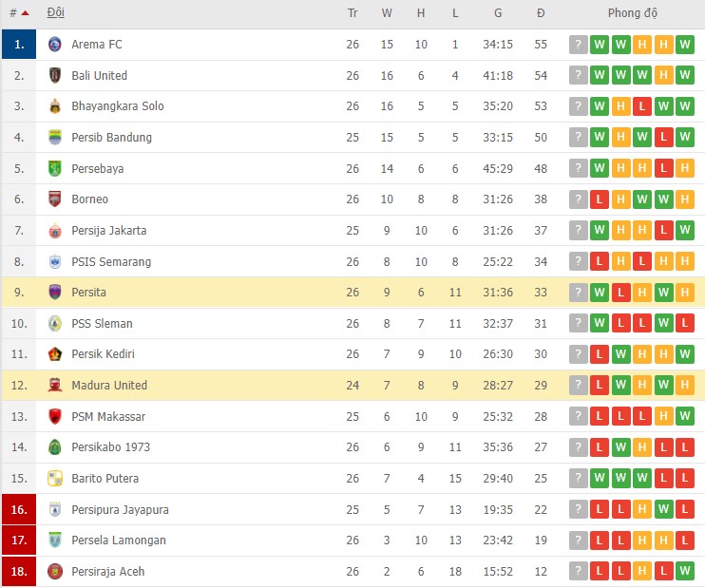Image resolution: width=705 pixels, height=588 pixels.
Task: Click the Borneo club badge icon
Action: click(x=54, y=199)
